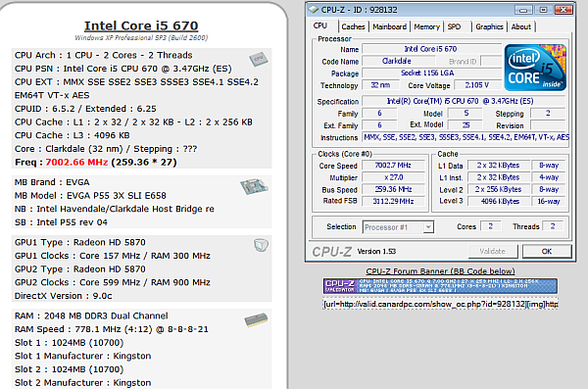The image size is (588, 389).
Task: Open the About tab
Action: tap(521, 26)
